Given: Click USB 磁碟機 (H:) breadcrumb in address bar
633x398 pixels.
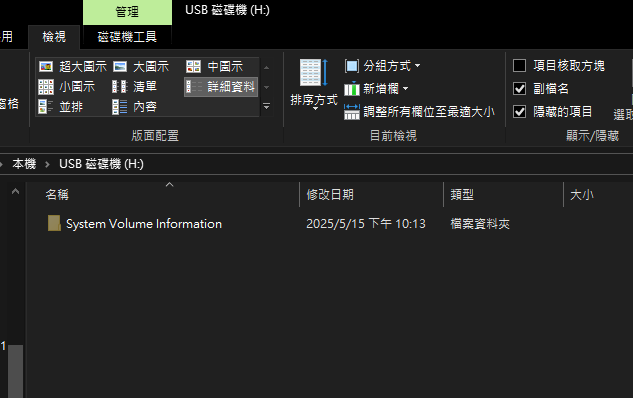Looking at the screenshot, I should [101, 164].
